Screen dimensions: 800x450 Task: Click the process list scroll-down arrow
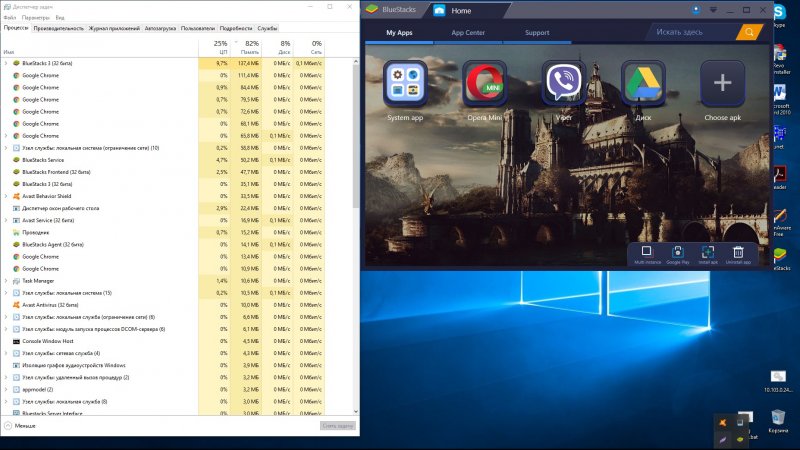pyautogui.click(x=356, y=412)
